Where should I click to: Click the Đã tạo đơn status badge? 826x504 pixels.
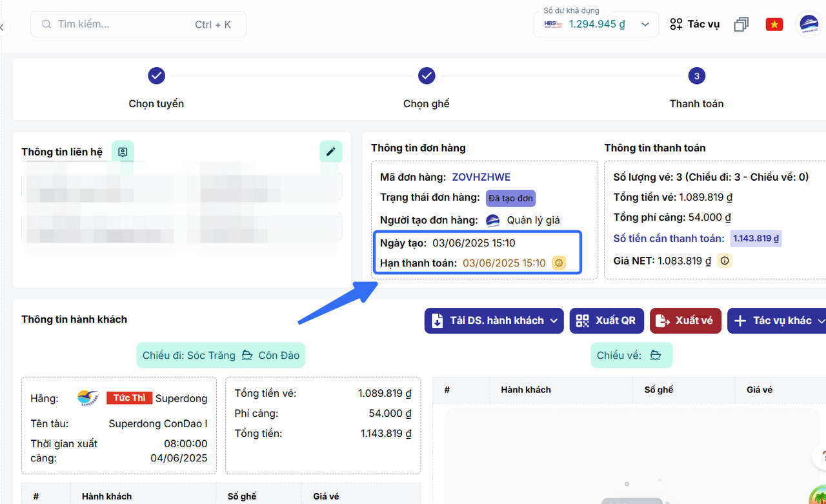510,198
